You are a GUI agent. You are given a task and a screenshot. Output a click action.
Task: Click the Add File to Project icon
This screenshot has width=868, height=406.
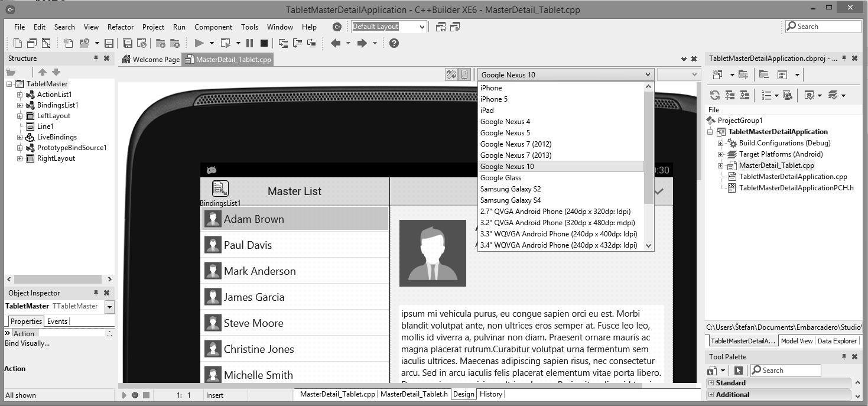point(161,43)
